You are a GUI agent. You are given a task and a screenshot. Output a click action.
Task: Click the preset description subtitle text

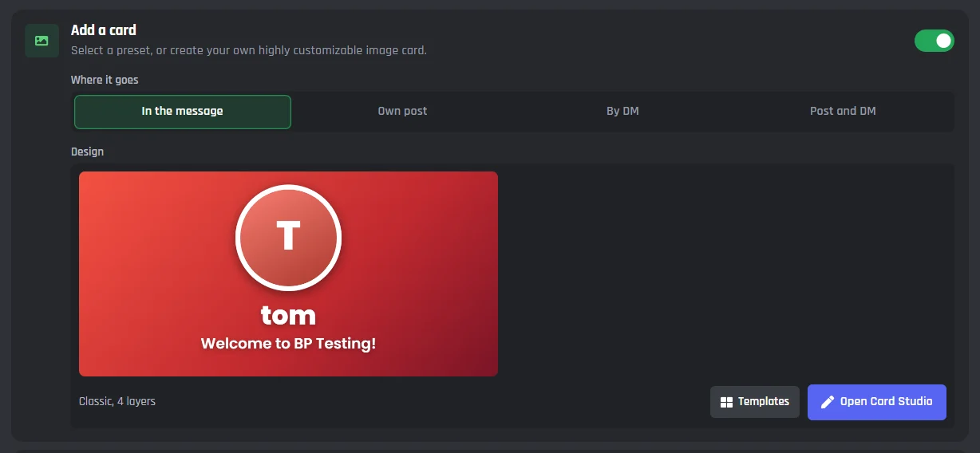point(249,50)
